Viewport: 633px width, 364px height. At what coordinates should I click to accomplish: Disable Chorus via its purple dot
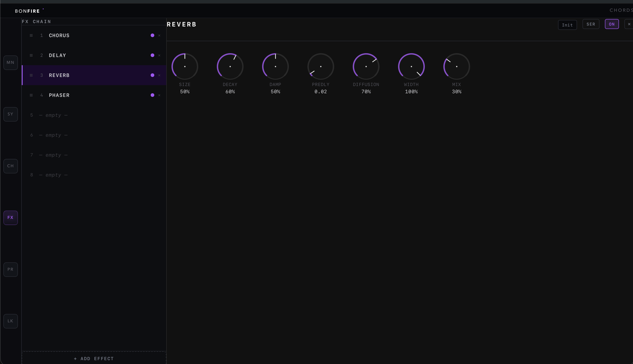(152, 36)
